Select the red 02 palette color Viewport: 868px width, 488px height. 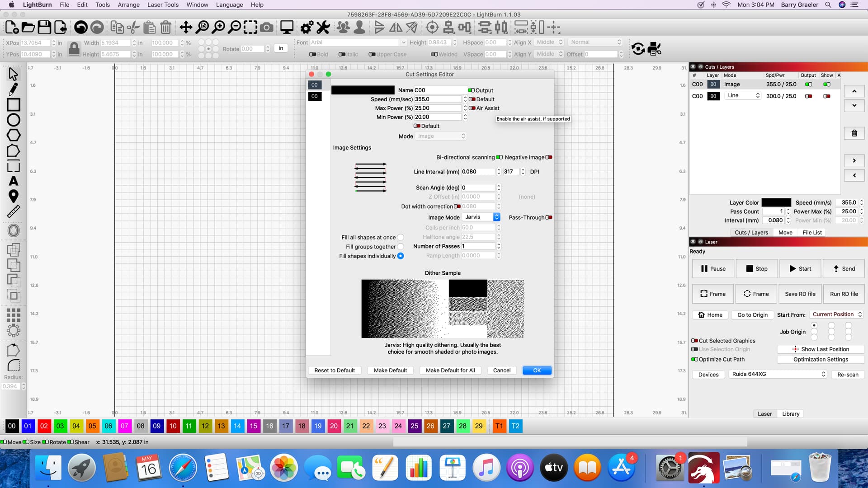coord(44,426)
